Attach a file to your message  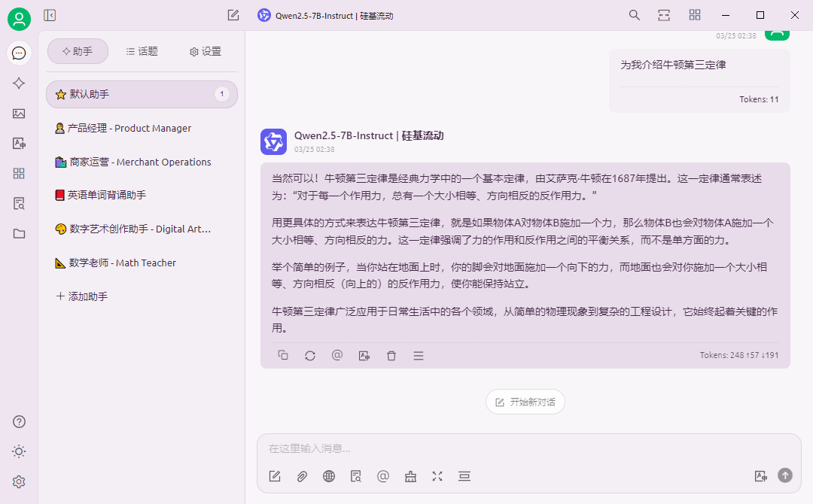(x=302, y=476)
